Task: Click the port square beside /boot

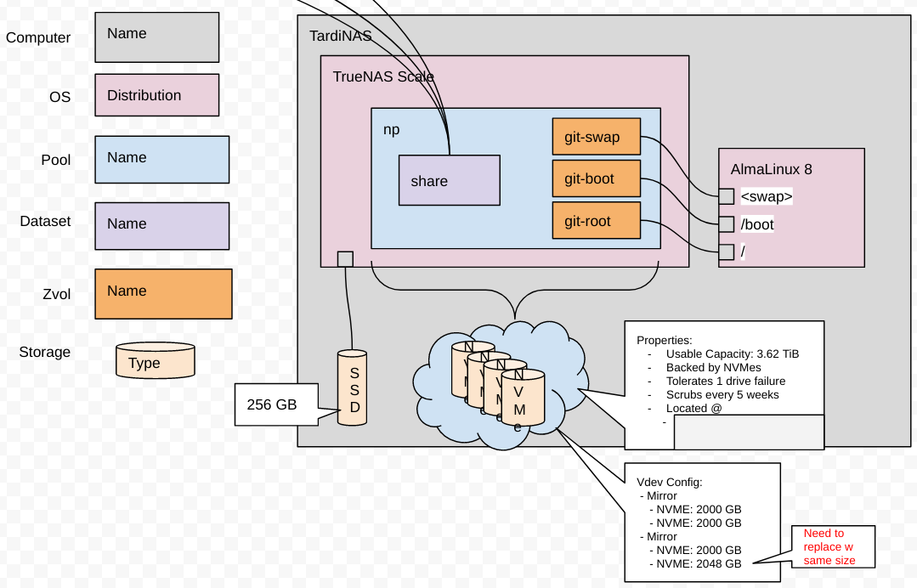Action: pos(726,223)
